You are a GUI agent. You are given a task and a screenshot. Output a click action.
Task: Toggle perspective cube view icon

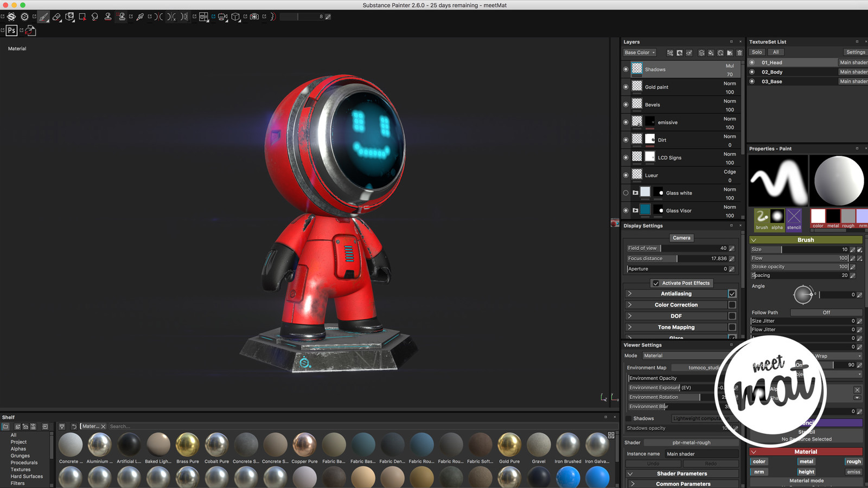235,17
